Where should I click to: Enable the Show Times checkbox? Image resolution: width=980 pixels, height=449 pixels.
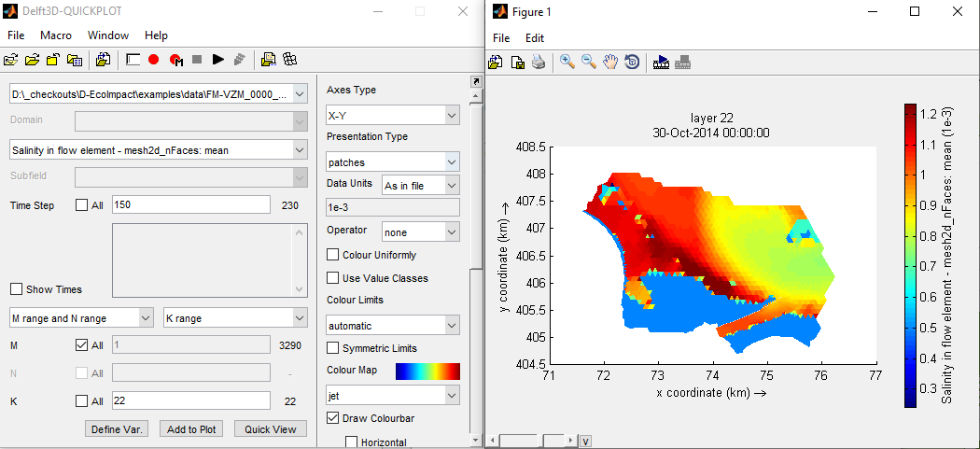pyautogui.click(x=17, y=289)
